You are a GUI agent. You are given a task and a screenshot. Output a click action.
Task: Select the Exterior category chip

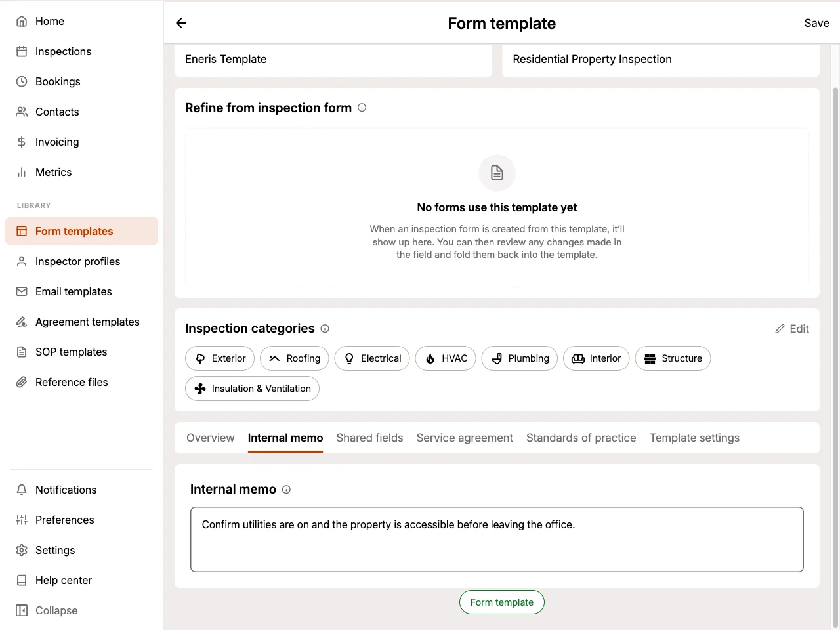coord(220,358)
